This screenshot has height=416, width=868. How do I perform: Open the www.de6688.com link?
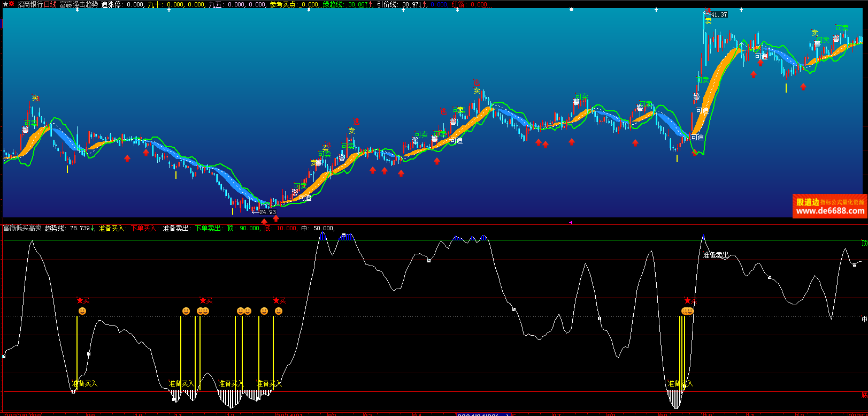coord(829,211)
